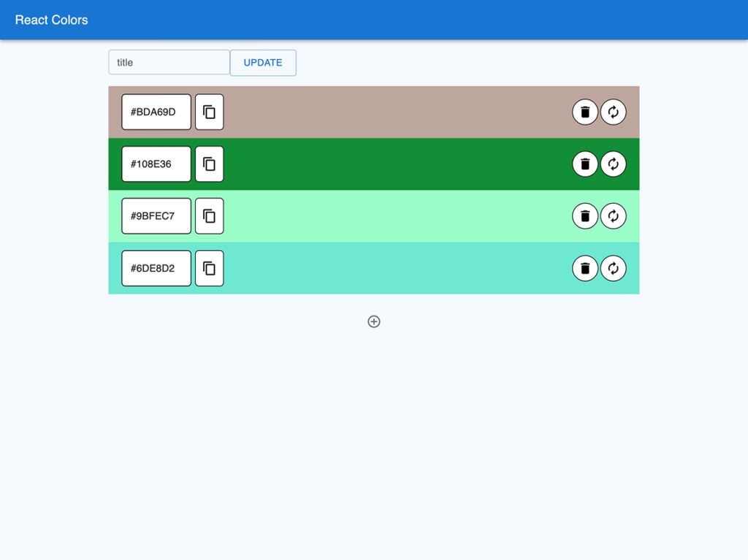Copy the #BDA69D hex code

pyautogui.click(x=210, y=112)
